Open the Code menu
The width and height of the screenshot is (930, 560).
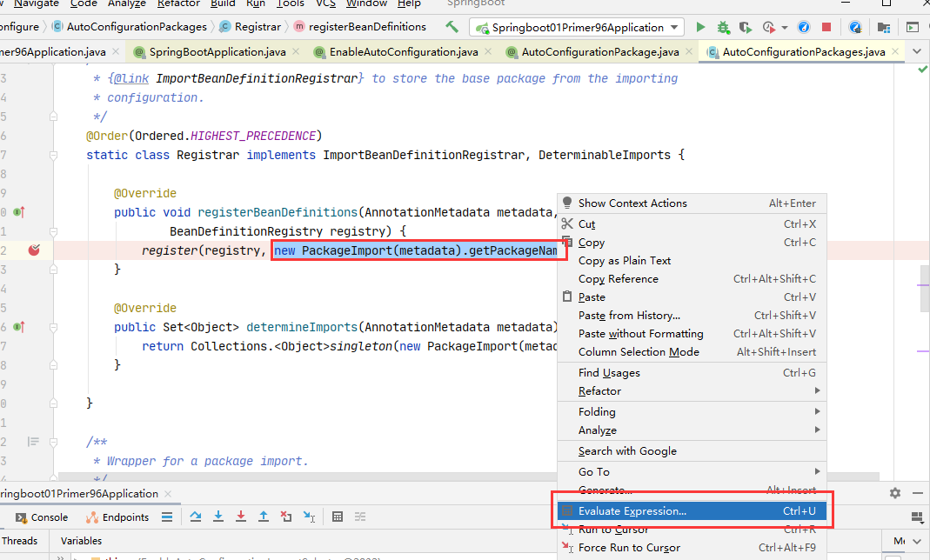tap(84, 3)
